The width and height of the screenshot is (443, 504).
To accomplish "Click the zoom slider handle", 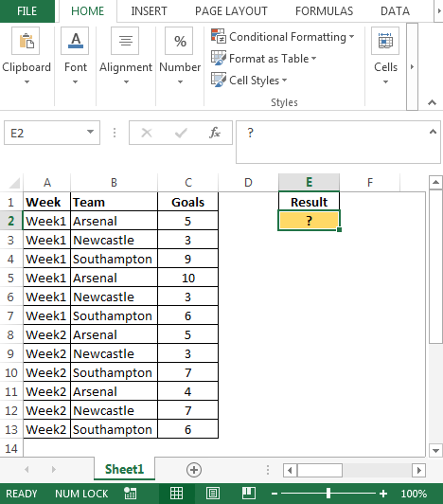I will coord(328,493).
